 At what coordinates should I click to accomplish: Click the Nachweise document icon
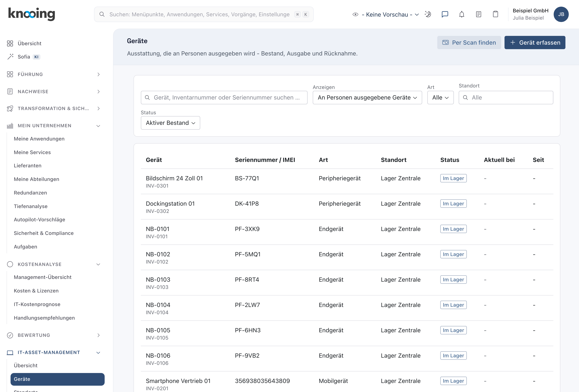pos(10,91)
